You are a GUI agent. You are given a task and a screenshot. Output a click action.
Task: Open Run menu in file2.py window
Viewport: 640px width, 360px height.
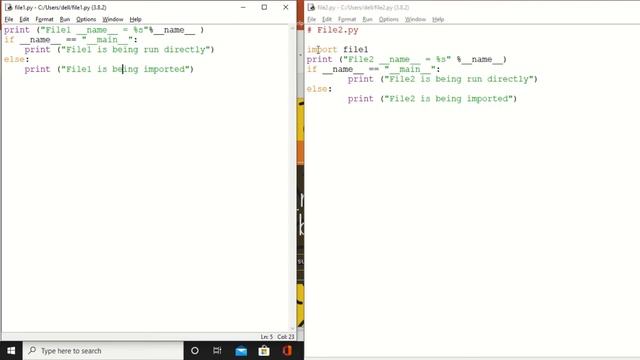click(367, 19)
